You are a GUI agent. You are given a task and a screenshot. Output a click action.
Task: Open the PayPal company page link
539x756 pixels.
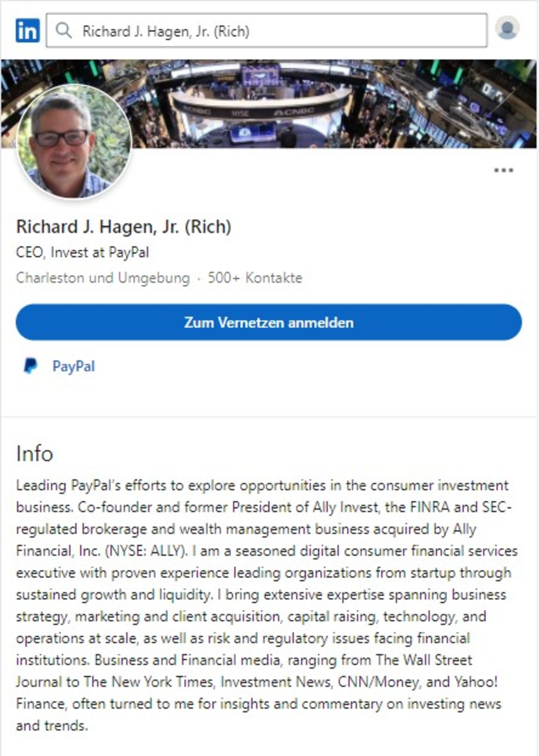pos(74,366)
